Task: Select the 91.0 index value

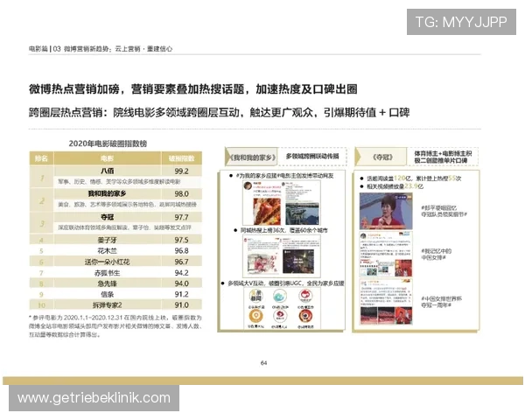Action: (181, 304)
